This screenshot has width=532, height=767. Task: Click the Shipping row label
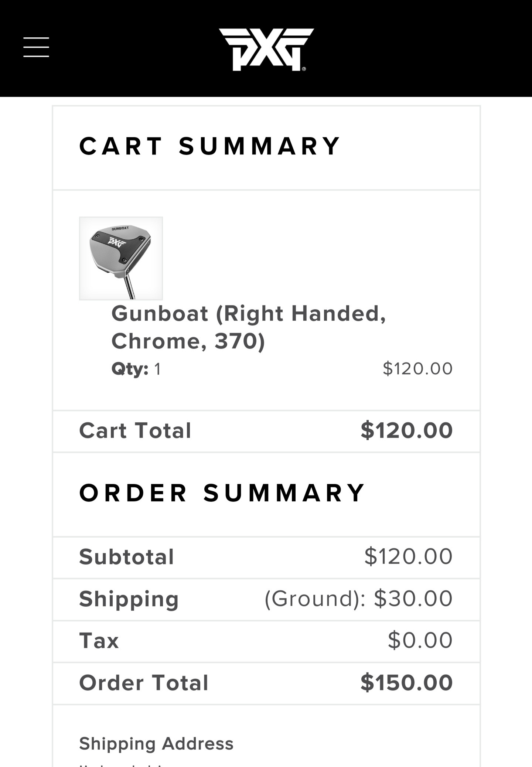point(129,599)
